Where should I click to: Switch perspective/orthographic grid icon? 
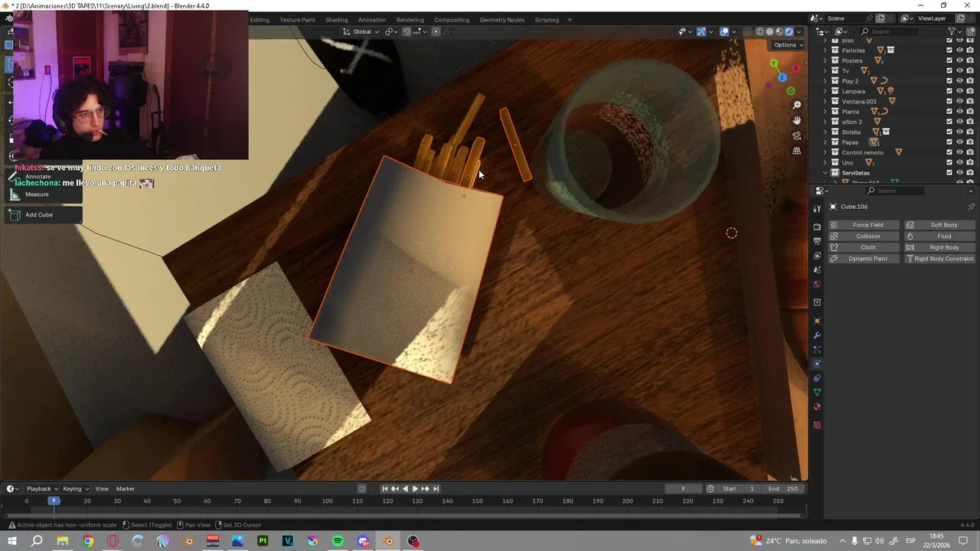[797, 151]
